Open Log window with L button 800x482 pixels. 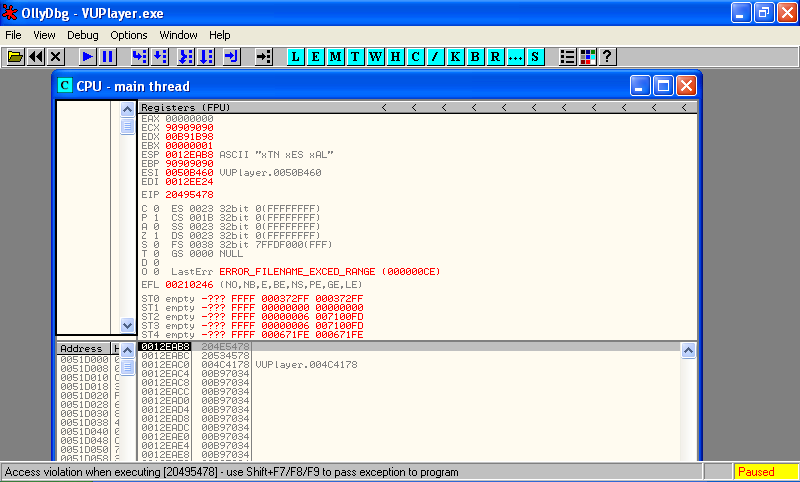click(x=295, y=57)
